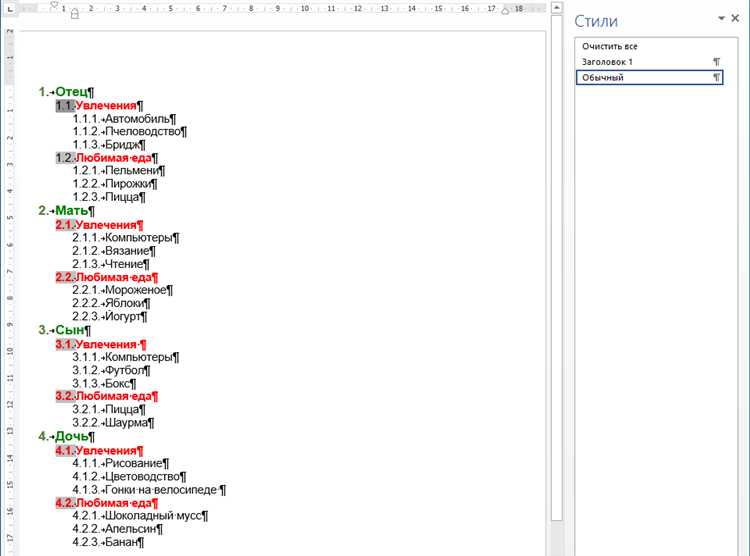Select the Обычный style in the list

(x=650, y=78)
